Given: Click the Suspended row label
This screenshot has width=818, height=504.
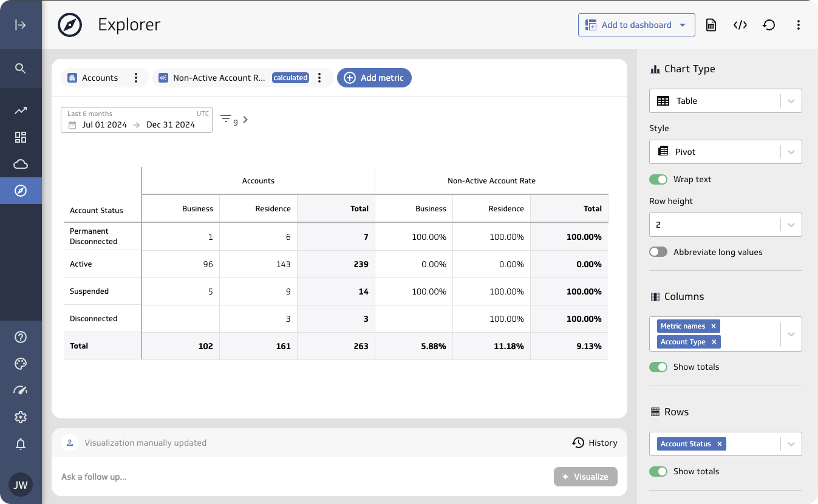Looking at the screenshot, I should click(x=89, y=291).
